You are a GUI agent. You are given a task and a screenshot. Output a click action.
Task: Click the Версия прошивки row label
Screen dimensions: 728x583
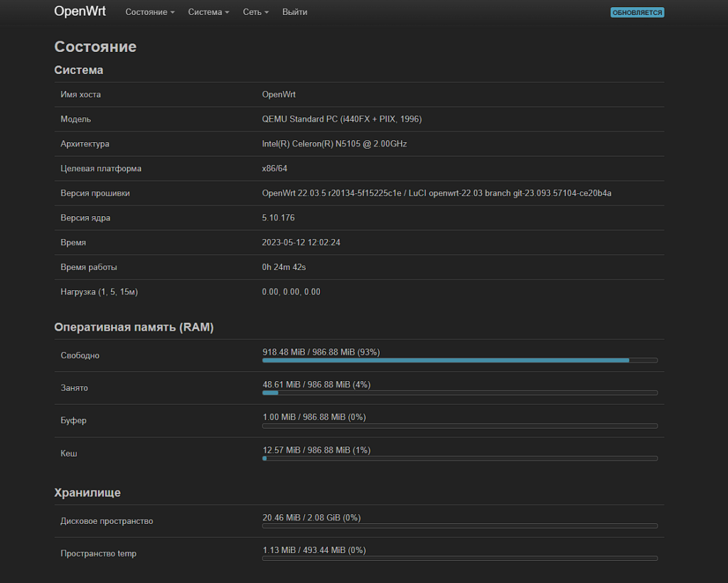[95, 193]
